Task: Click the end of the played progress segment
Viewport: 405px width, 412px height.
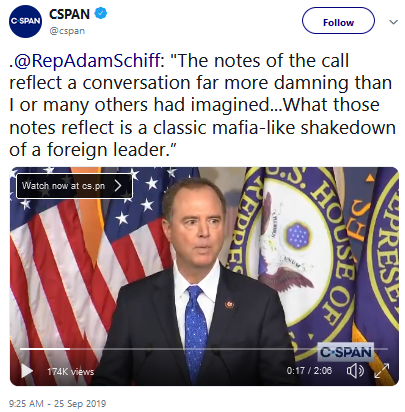Action: click(70, 349)
